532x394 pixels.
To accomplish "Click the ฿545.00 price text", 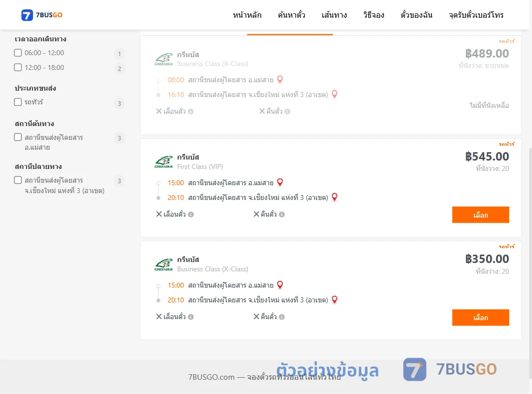I will point(487,156).
